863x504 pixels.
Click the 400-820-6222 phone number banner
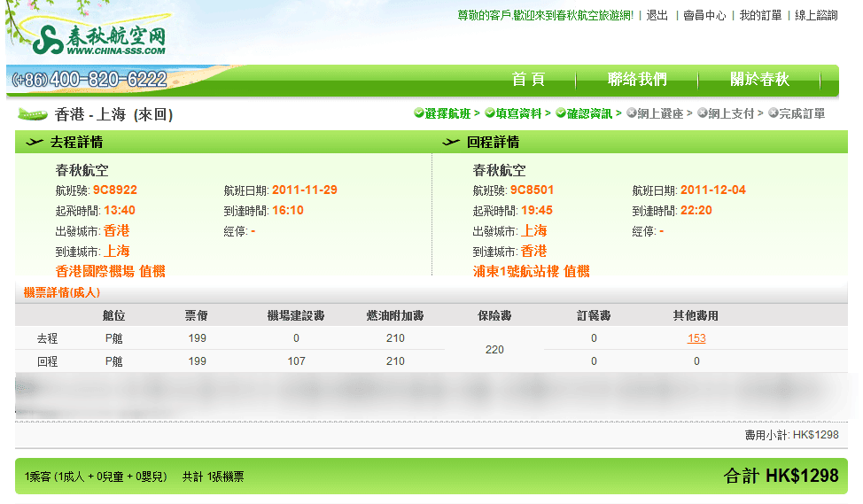pos(90,80)
